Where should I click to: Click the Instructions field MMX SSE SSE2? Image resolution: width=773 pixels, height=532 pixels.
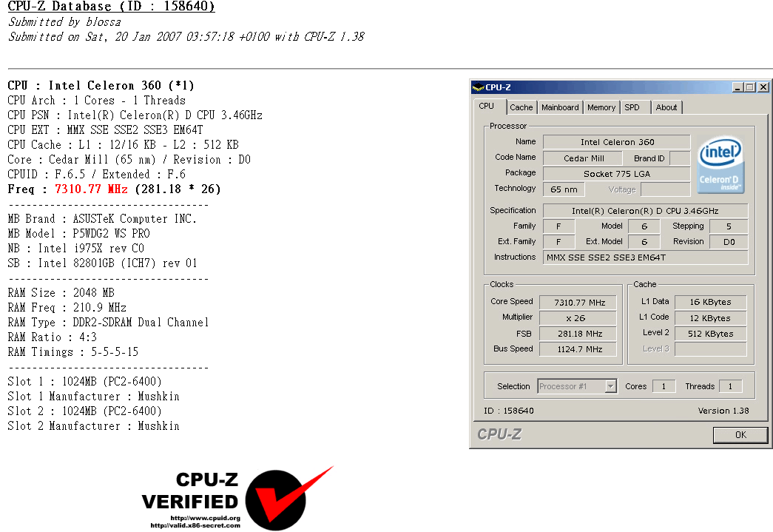pos(645,257)
